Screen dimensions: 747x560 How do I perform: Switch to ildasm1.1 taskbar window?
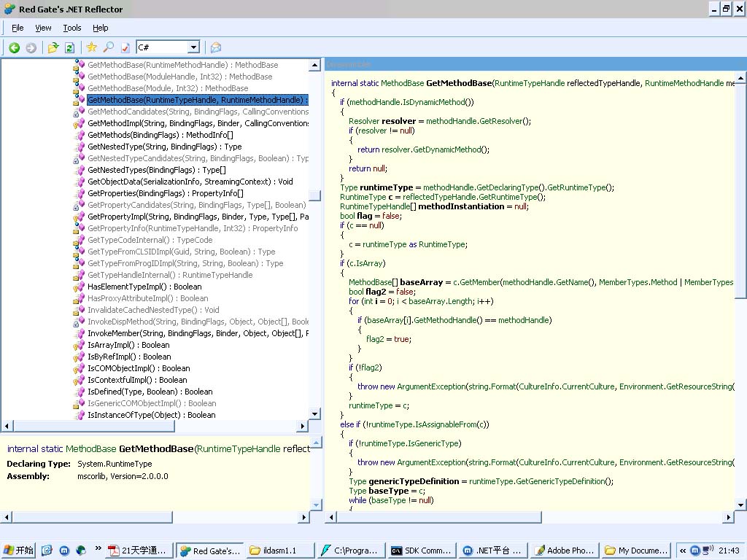point(280,551)
